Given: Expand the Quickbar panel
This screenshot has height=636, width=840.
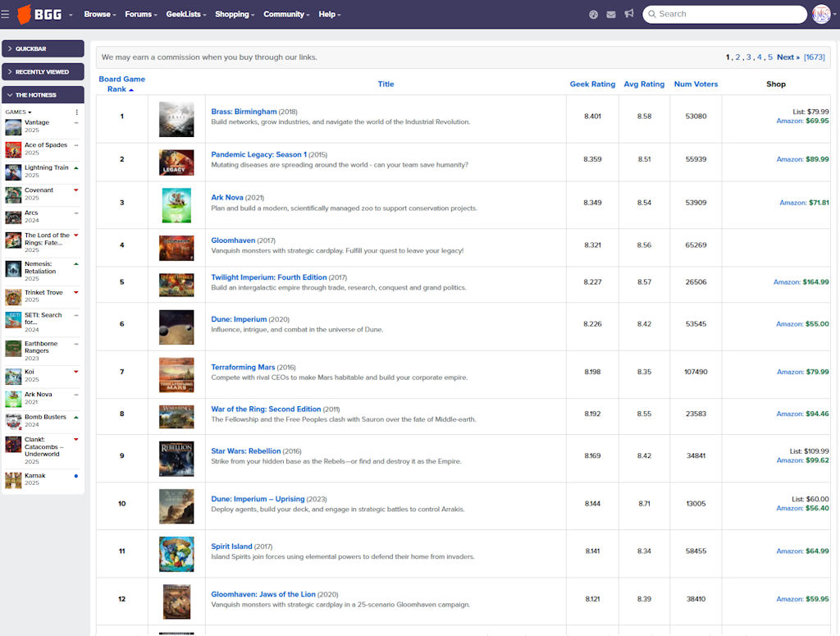Looking at the screenshot, I should pyautogui.click(x=43, y=48).
